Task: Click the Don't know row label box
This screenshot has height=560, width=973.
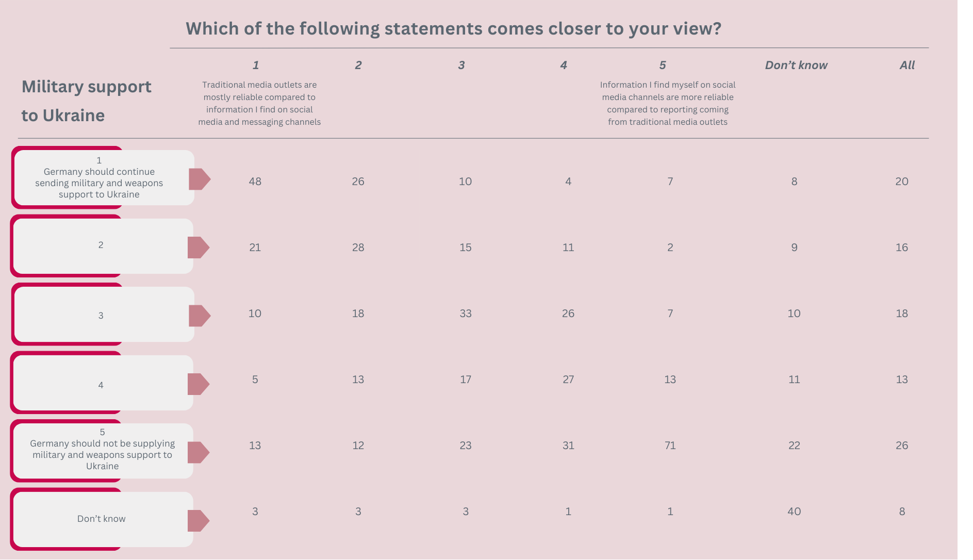Action: click(x=103, y=519)
